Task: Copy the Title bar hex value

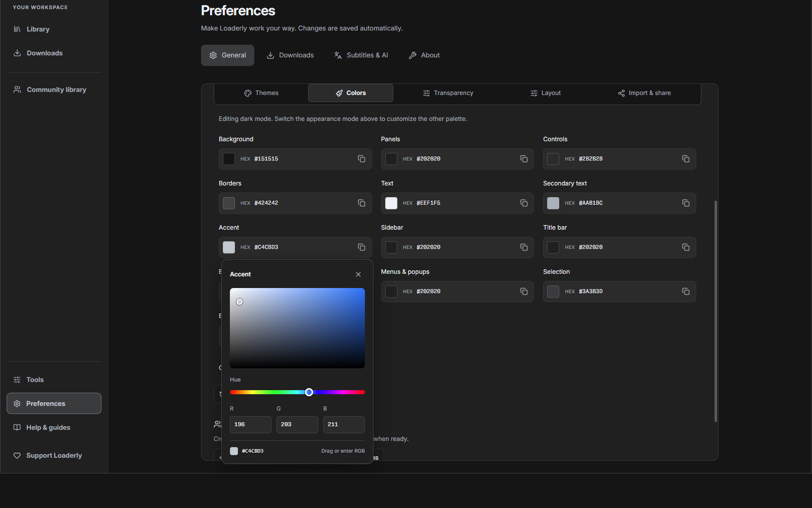Action: [686, 247]
